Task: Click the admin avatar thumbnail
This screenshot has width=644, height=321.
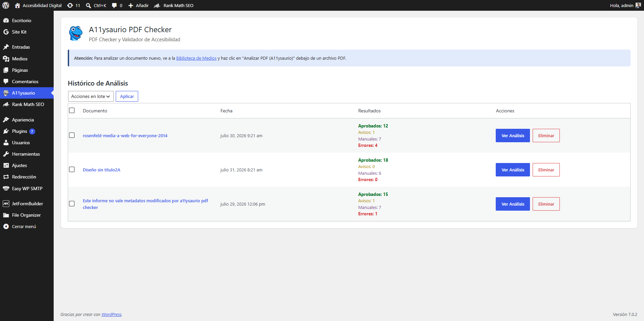Action: [x=638, y=5]
